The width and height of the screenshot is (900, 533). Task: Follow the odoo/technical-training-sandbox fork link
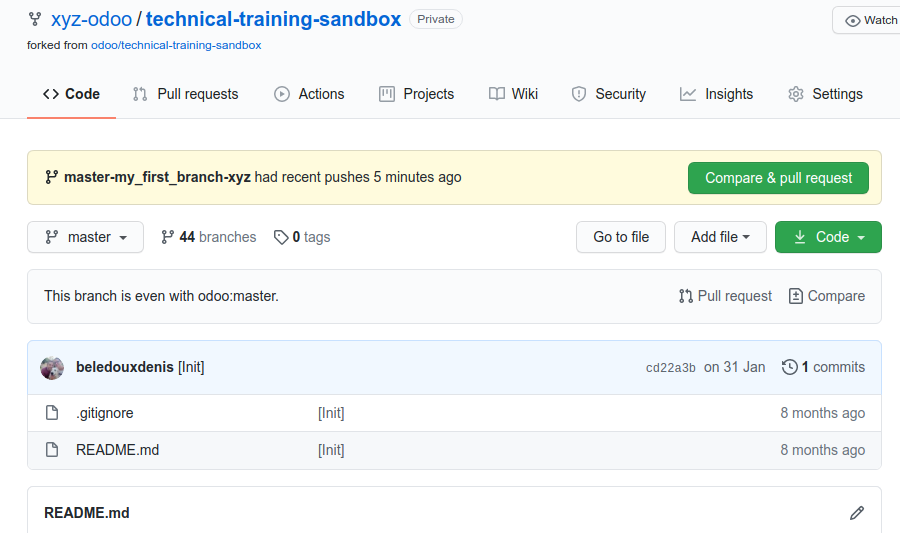point(176,45)
